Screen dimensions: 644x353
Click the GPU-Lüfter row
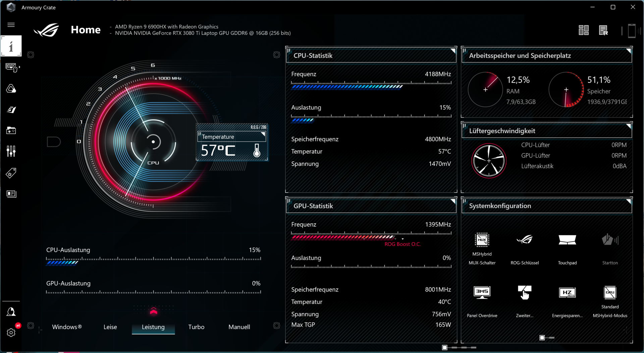(x=574, y=156)
